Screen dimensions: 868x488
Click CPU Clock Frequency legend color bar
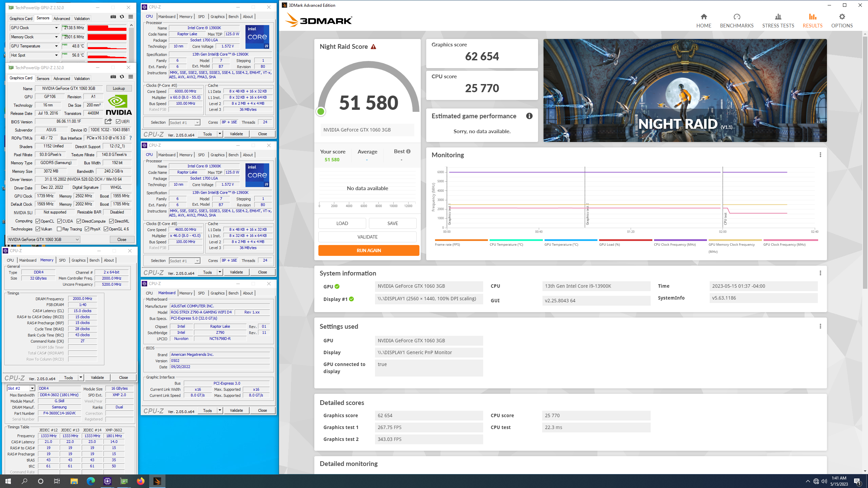[x=680, y=240]
